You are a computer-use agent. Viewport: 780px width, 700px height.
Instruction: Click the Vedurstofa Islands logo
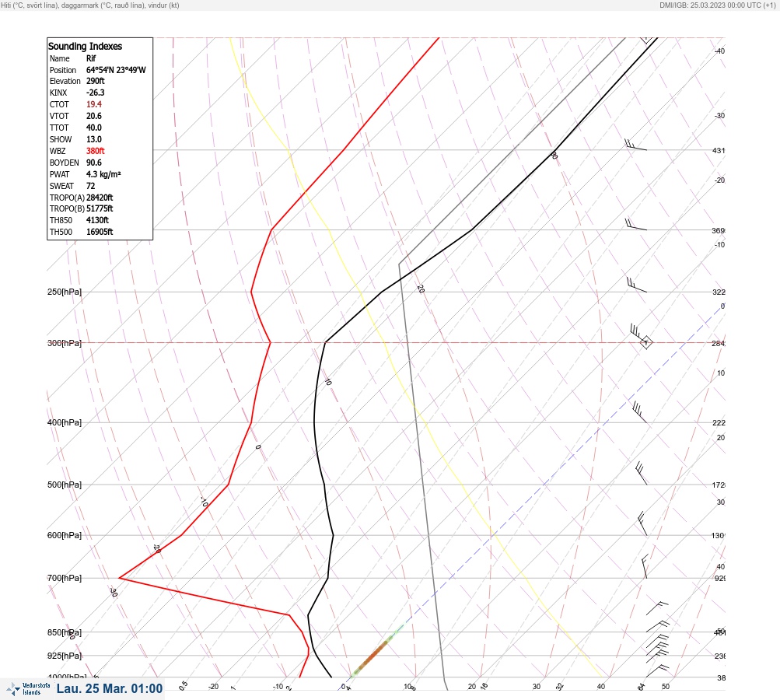click(x=28, y=689)
